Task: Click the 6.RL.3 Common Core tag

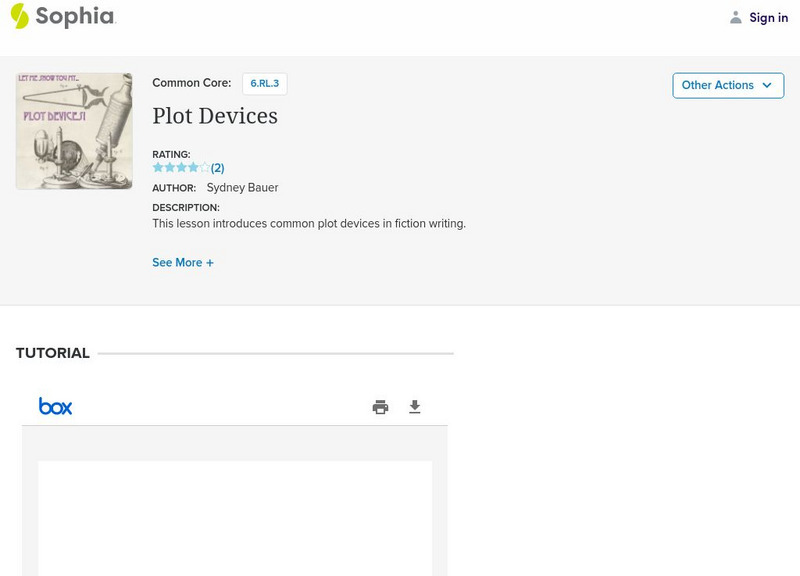Action: pos(264,84)
